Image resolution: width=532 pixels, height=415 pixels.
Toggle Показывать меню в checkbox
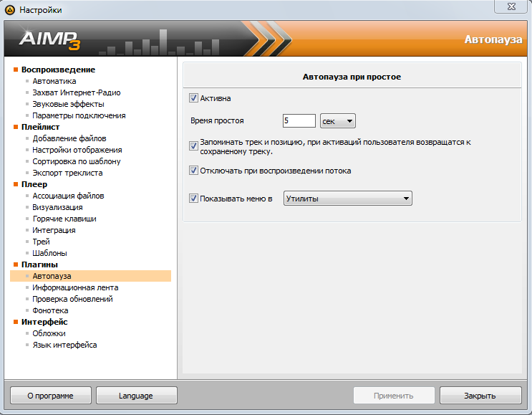193,198
